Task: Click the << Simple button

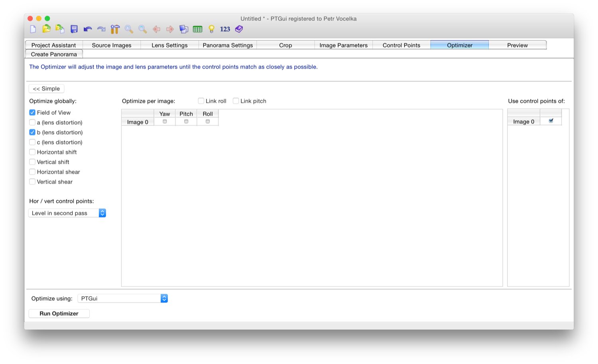Action: click(x=46, y=89)
